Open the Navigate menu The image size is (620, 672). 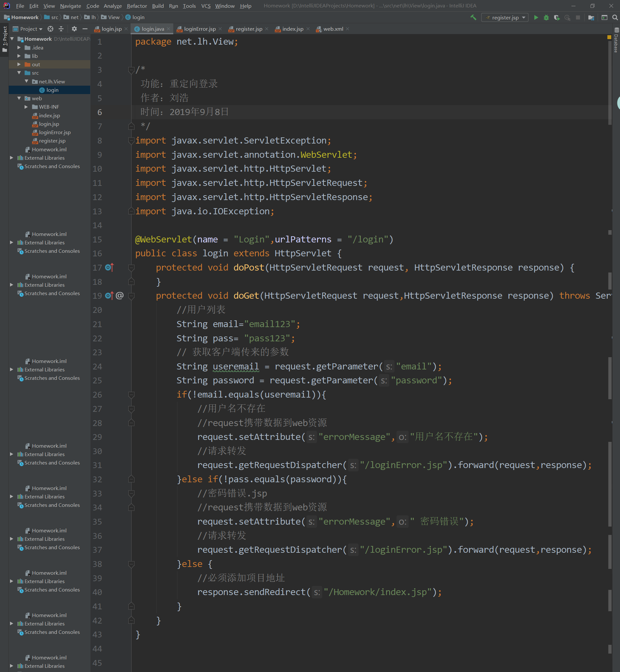point(70,6)
